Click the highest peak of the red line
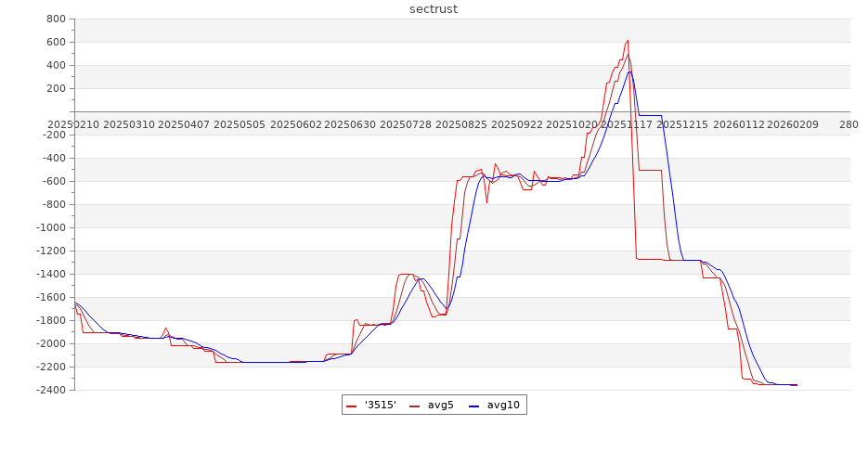Screen dimensions: 868x464 click(x=628, y=40)
